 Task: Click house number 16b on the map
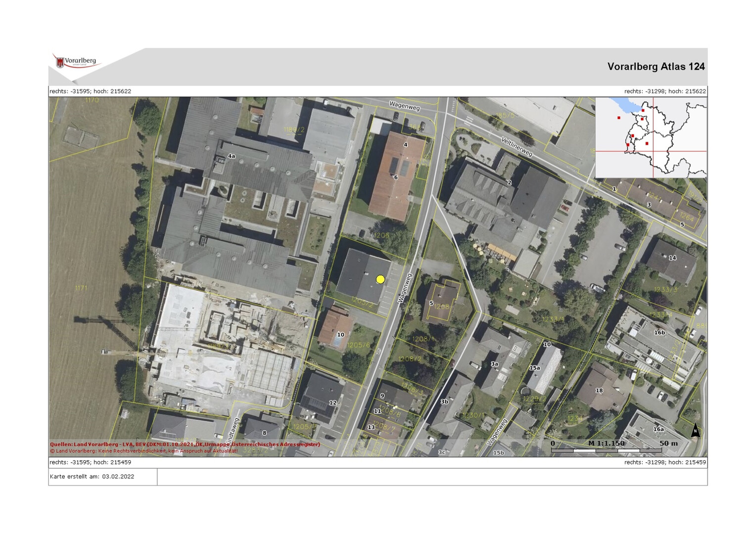[x=659, y=333]
